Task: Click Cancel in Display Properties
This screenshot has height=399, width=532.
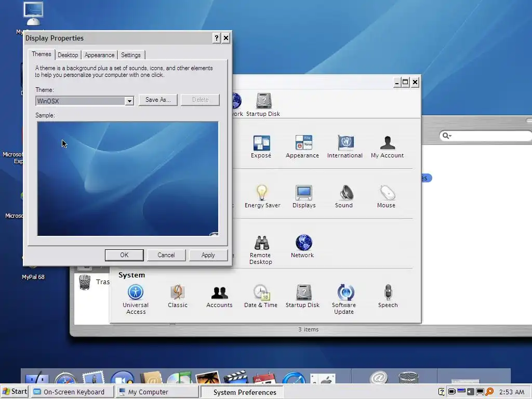Action: click(x=166, y=255)
